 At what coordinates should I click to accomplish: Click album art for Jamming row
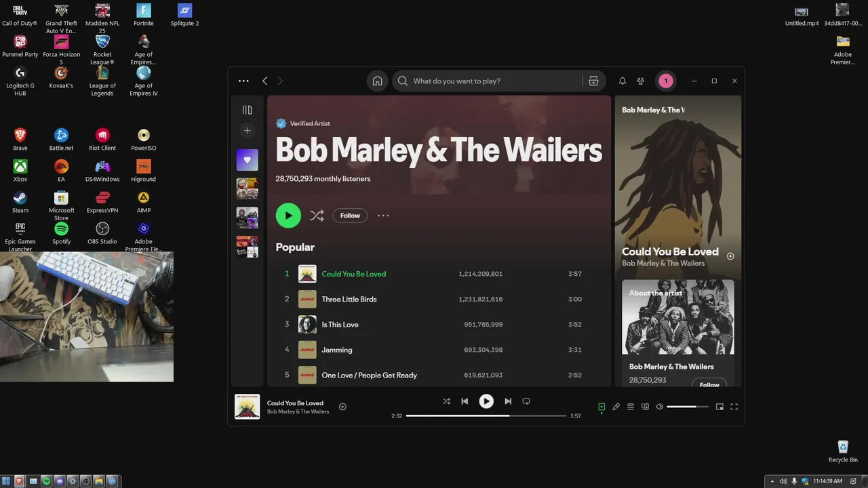(307, 350)
